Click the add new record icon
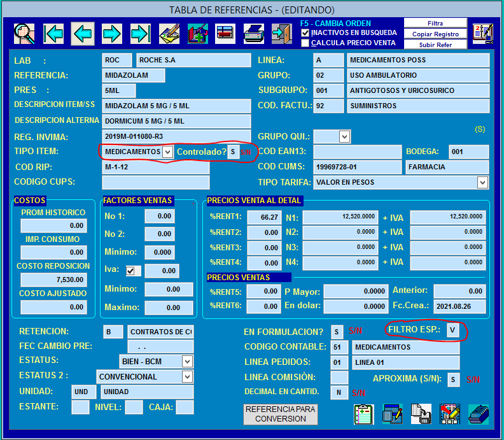504x440 pixels. [198, 34]
